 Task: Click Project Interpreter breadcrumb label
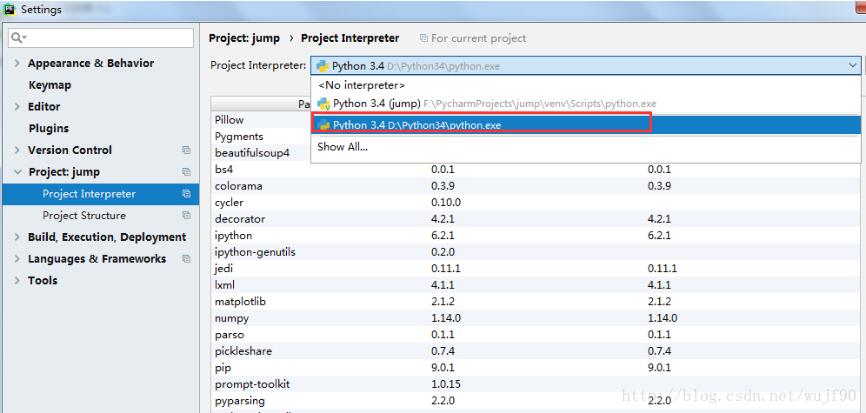[350, 38]
